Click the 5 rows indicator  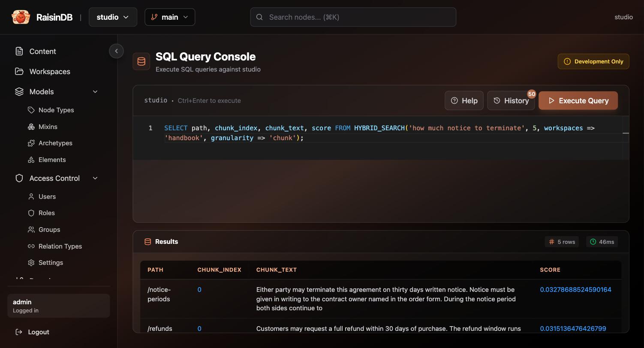point(562,242)
